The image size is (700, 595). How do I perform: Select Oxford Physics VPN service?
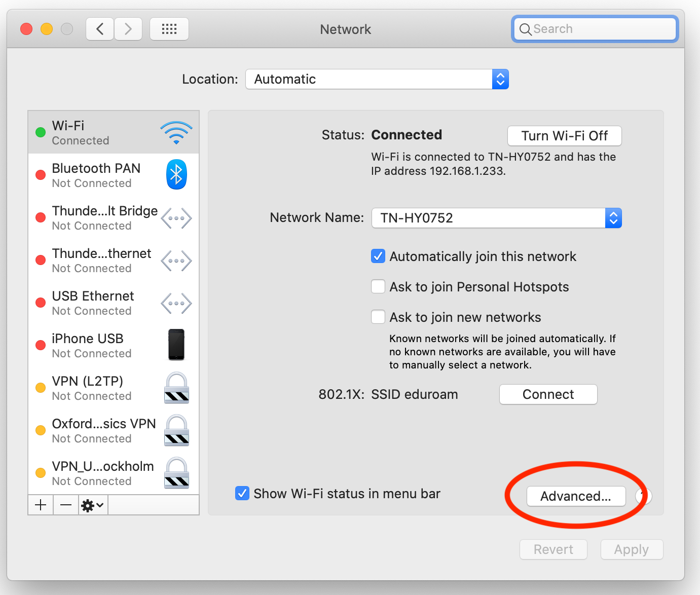(x=114, y=430)
